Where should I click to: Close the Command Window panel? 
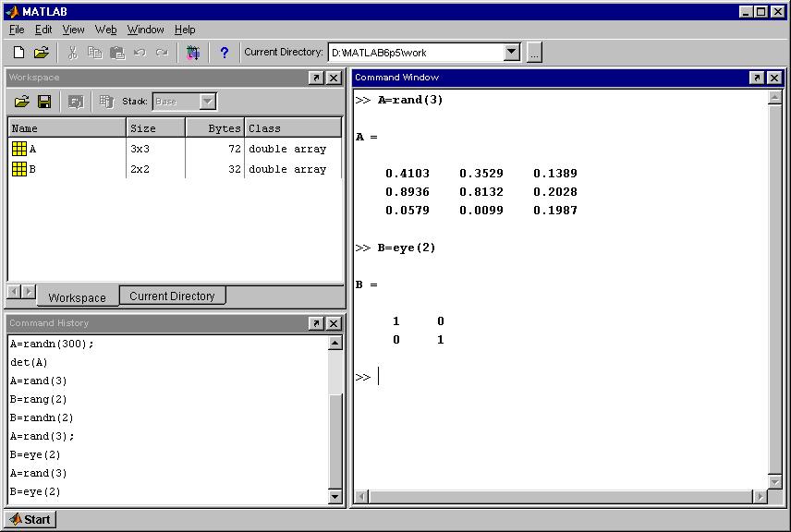coord(774,78)
